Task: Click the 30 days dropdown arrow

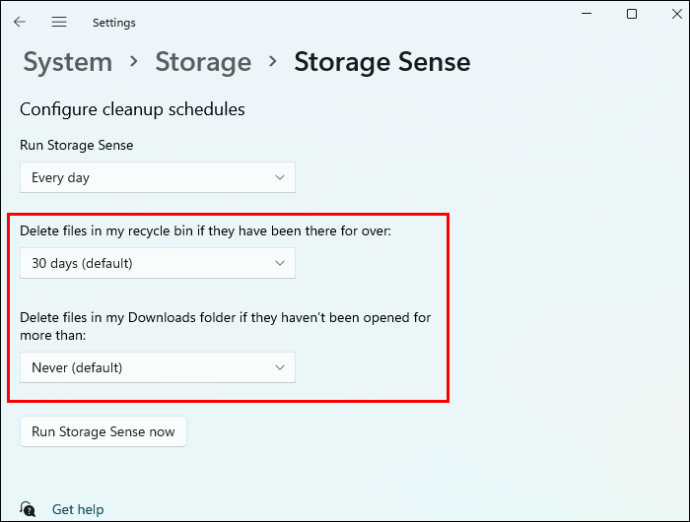Action: coord(280,263)
